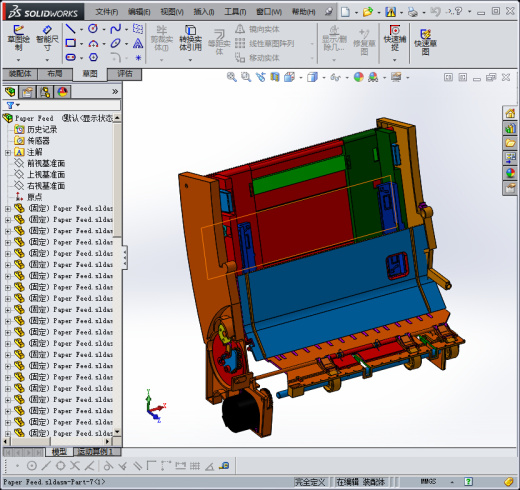Image resolution: width=520 pixels, height=490 pixels.
Task: Select the Line sketch tool
Action: tap(70, 29)
